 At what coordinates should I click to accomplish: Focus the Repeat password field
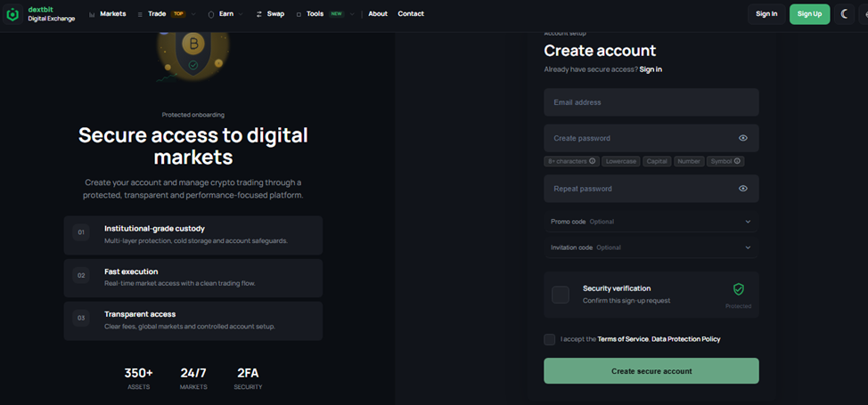651,189
